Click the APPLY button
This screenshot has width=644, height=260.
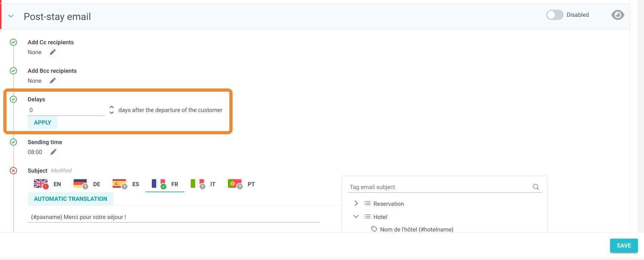point(43,123)
